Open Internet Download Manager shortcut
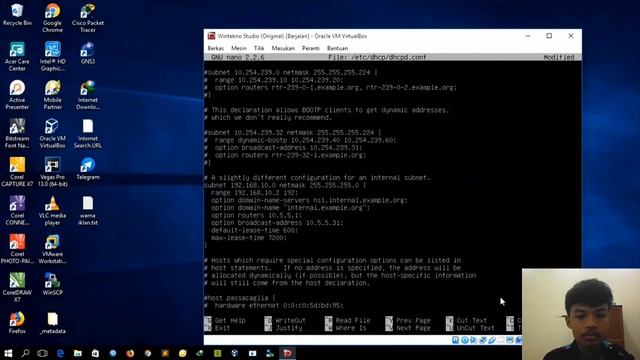The image size is (640, 360). click(x=88, y=95)
